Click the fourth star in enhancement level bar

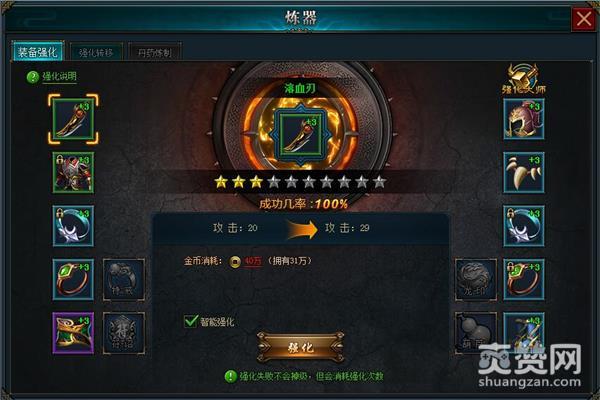tap(274, 182)
